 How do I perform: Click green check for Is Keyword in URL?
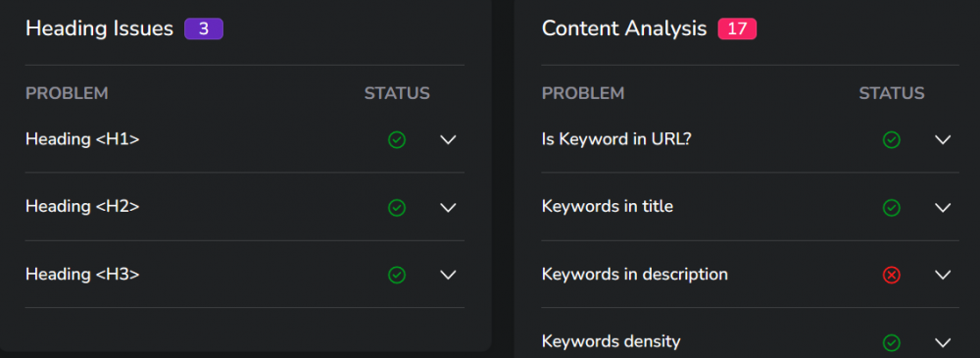pyautogui.click(x=891, y=139)
